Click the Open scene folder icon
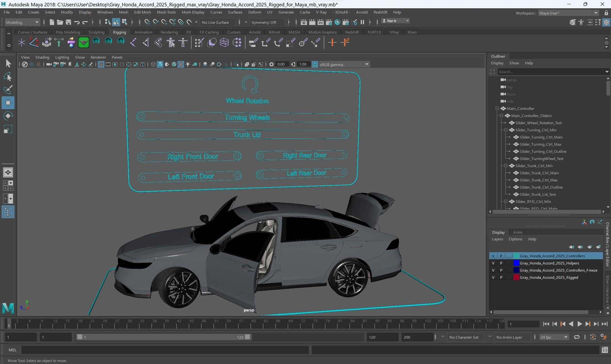This screenshot has height=364, width=611. click(x=60, y=22)
